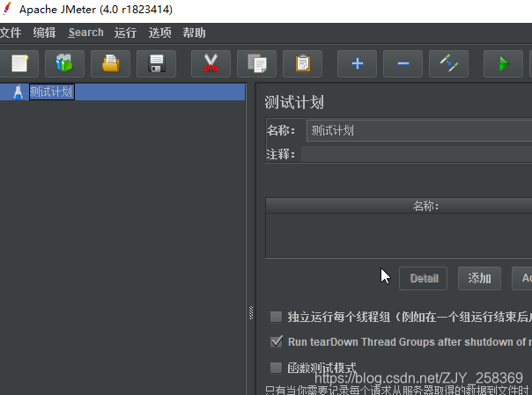
Task: Open the 选项 menu
Action: tap(159, 33)
